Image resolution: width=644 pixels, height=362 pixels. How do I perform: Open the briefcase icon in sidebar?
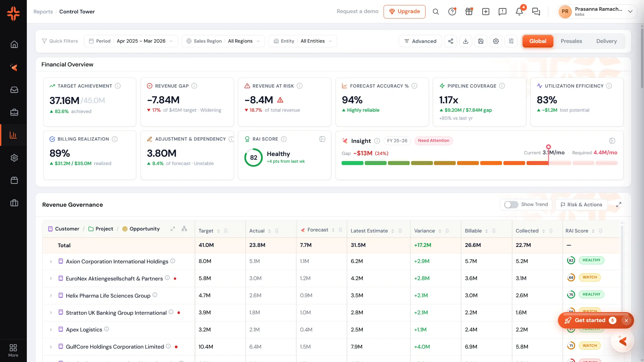pos(14,112)
